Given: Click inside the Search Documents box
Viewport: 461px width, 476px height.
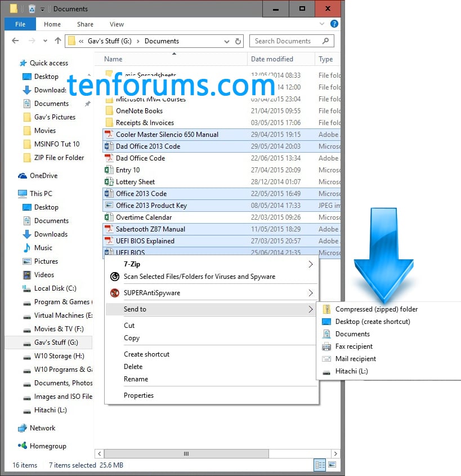Looking at the screenshot, I should pyautogui.click(x=284, y=41).
